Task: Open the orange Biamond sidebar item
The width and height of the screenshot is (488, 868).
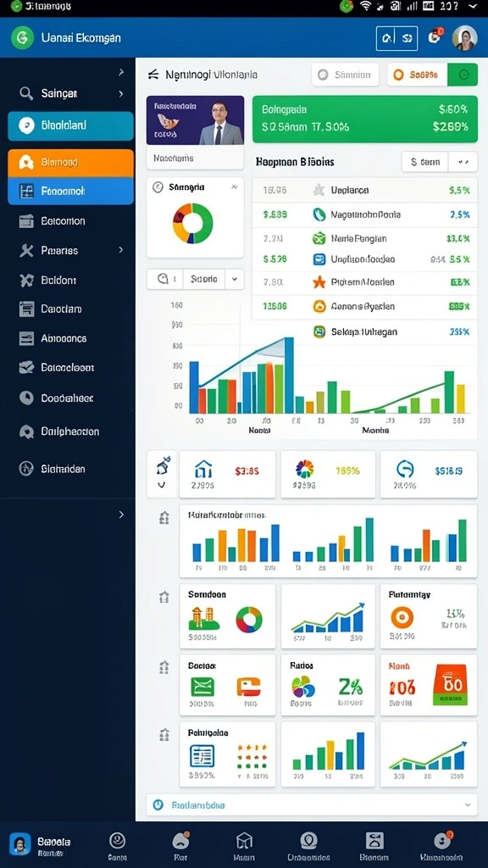Action: [71, 163]
